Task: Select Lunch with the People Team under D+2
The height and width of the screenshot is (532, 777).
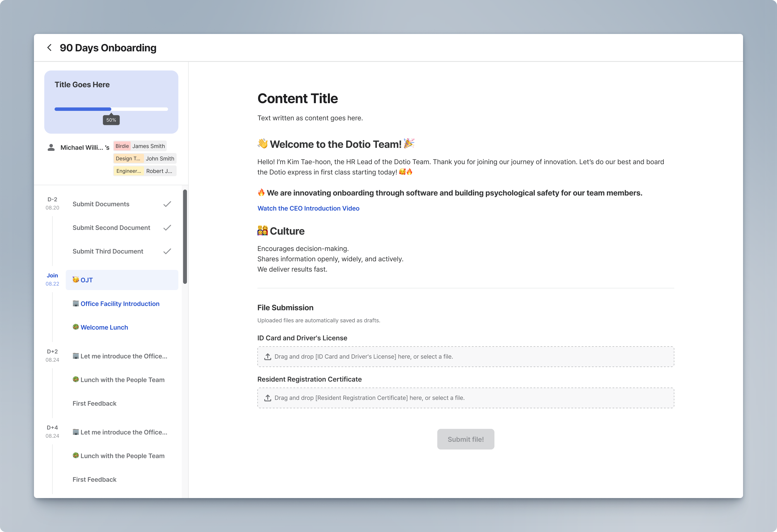Action: 122,380
